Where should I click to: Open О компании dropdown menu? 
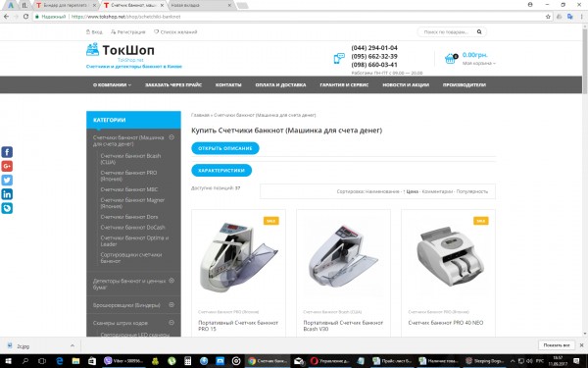(112, 84)
